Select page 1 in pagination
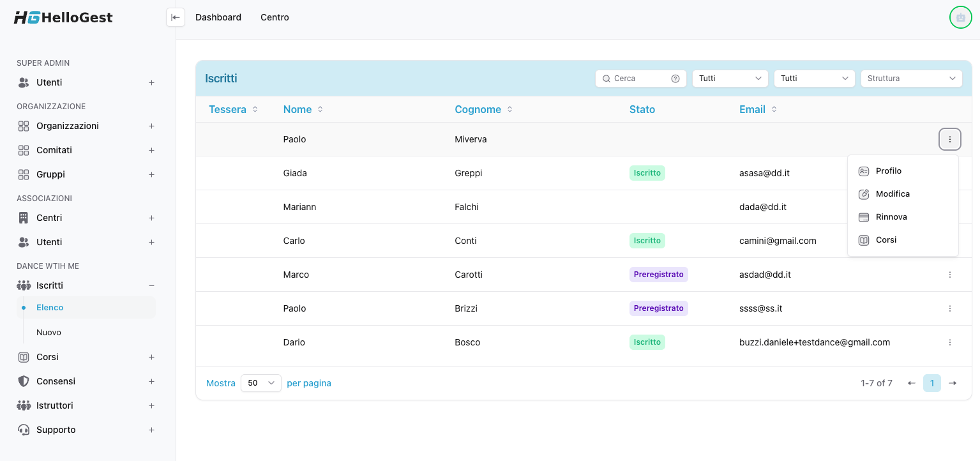 (932, 383)
